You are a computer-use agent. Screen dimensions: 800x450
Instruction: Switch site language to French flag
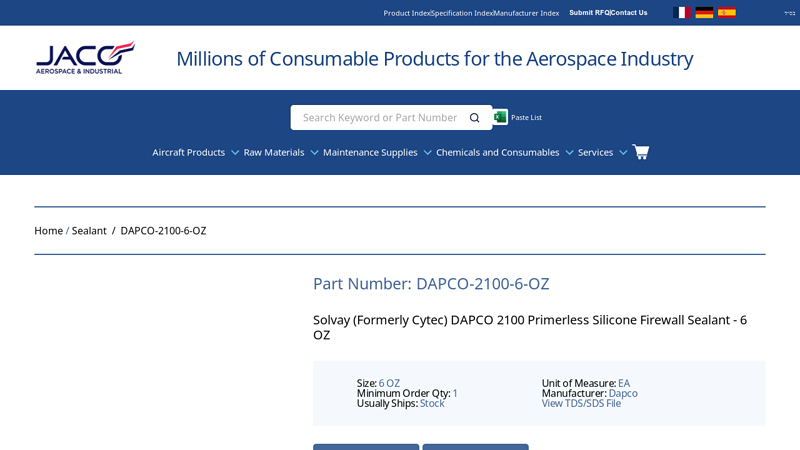(x=682, y=13)
